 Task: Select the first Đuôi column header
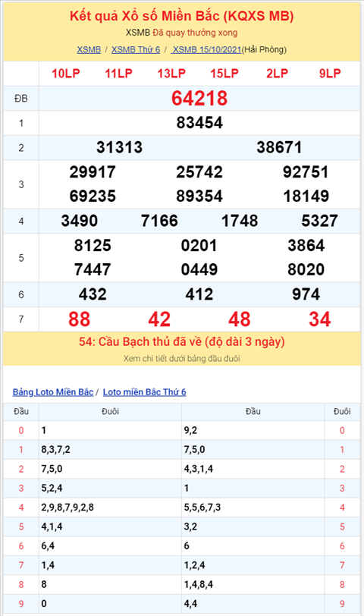111,411
